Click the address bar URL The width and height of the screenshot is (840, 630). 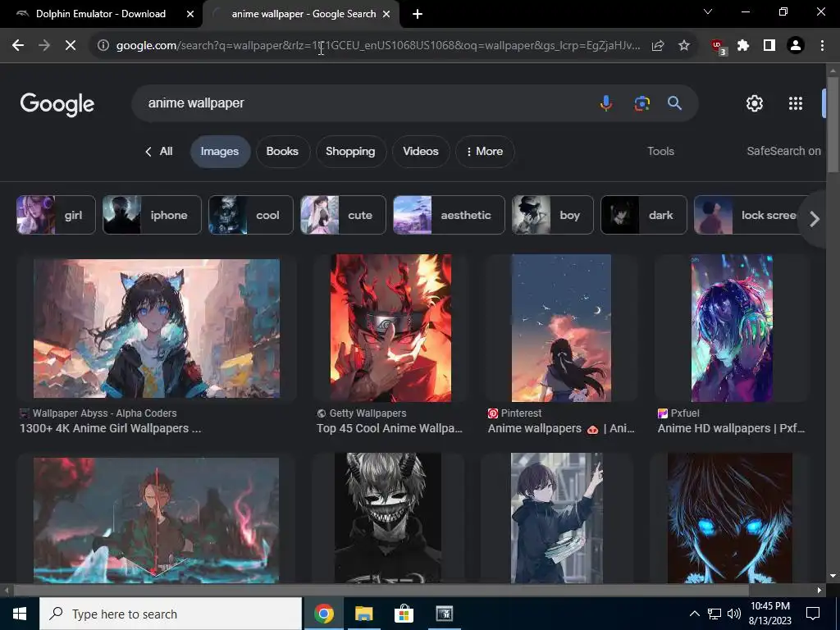(378, 46)
